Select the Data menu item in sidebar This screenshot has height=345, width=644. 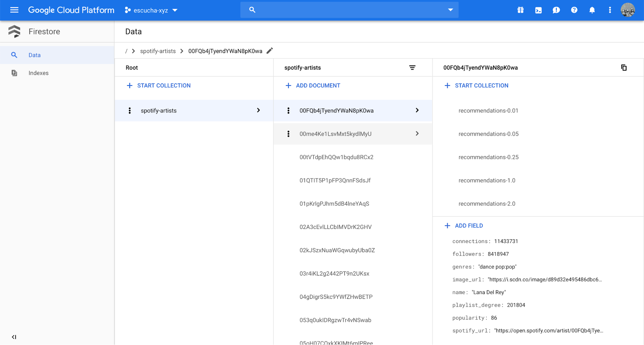point(57,55)
